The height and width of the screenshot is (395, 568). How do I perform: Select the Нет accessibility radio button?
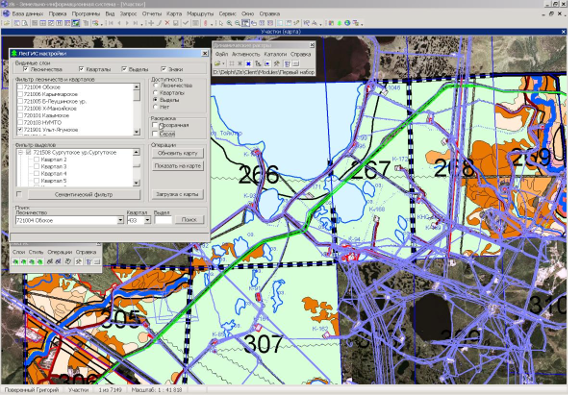156,107
